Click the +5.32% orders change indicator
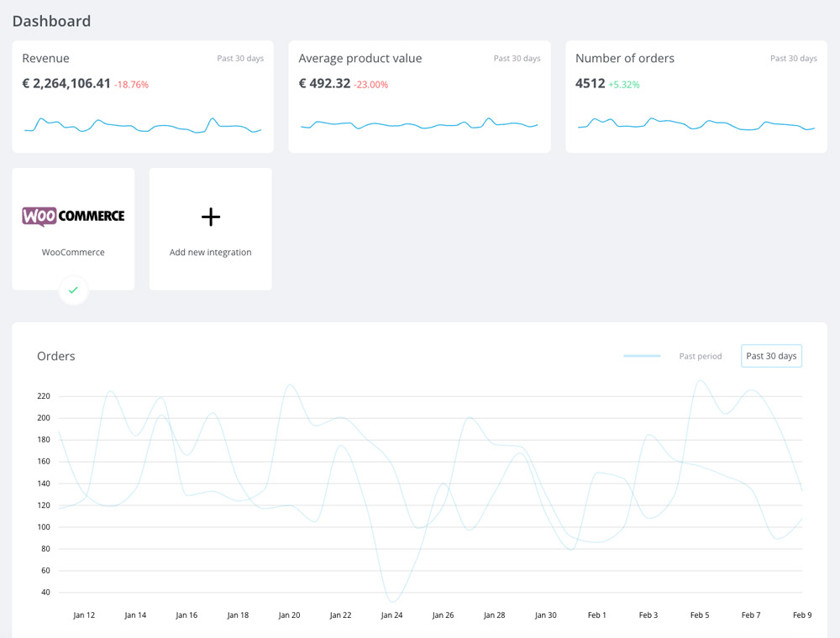The image size is (840, 638). 624,85
